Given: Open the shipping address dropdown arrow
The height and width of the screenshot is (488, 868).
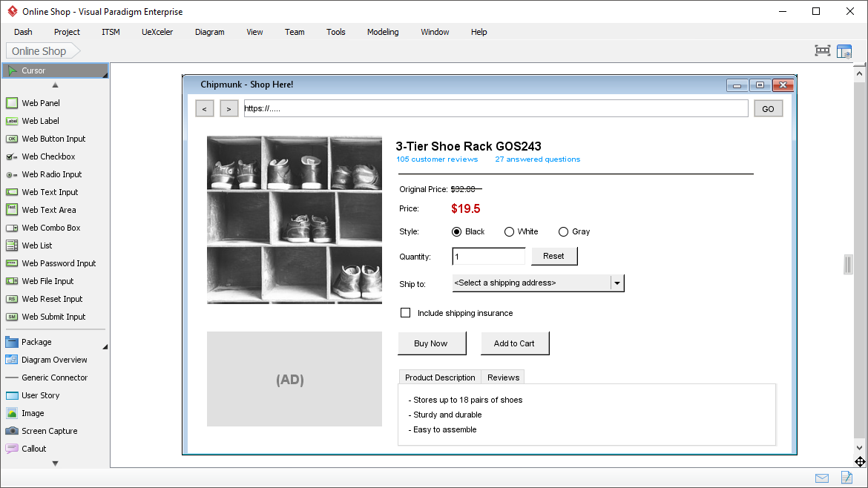Looking at the screenshot, I should (x=617, y=283).
